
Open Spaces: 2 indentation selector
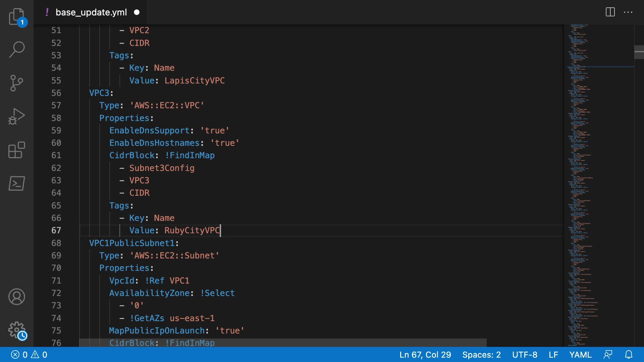click(481, 355)
